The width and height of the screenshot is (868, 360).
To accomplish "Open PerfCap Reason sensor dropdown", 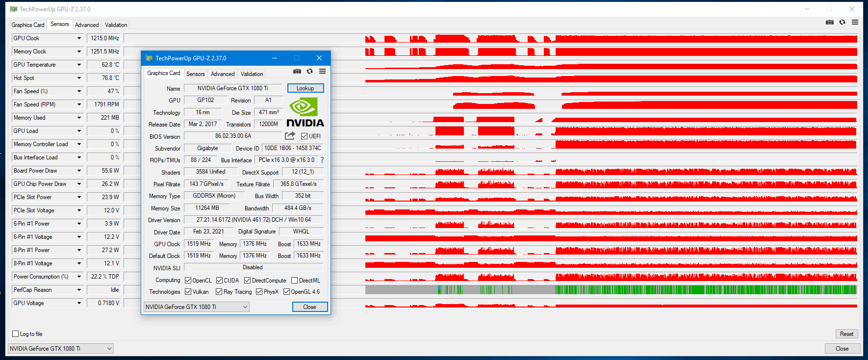I will coord(79,290).
